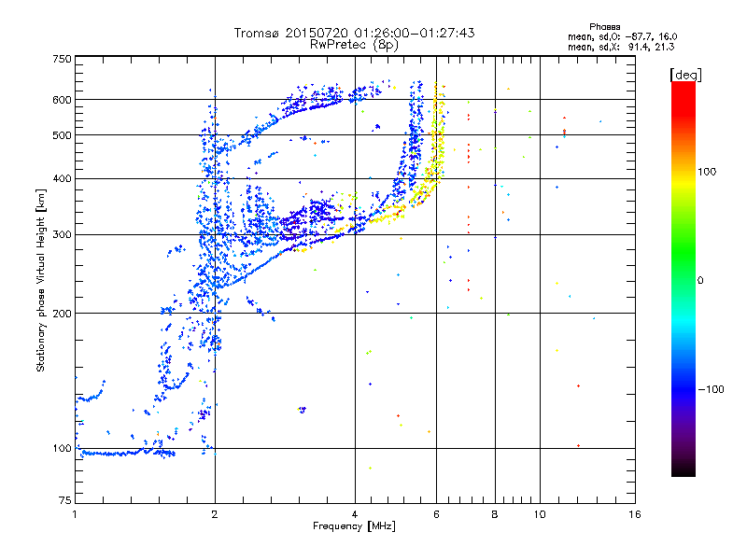Click the 'Stationary phase Virtual Height [km]' axis label
The height and width of the screenshot is (560, 747).
tap(41, 280)
